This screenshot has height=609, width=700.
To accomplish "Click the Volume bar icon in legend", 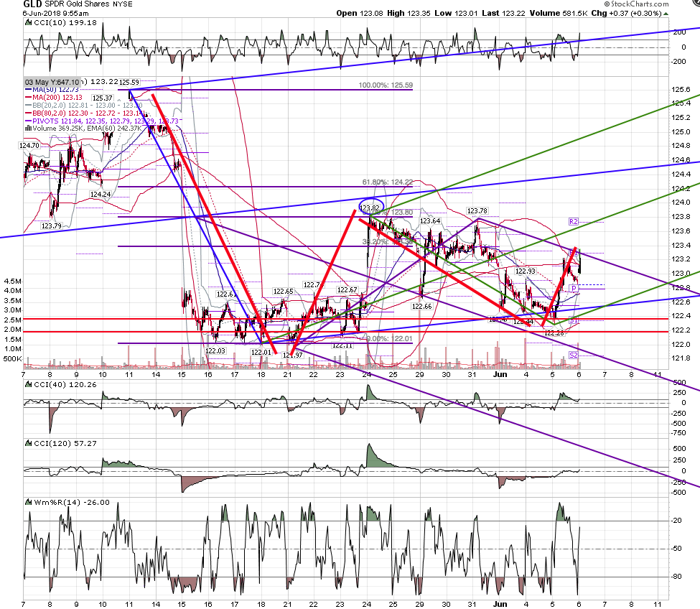I will tap(28, 129).
